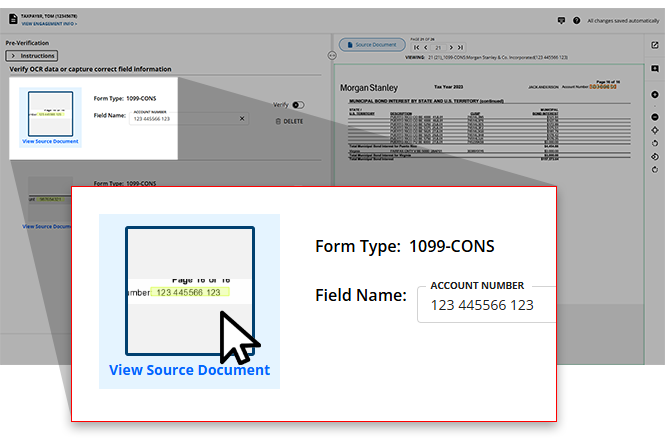Image resolution: width=665 pixels, height=441 pixels.
Task: Click the comment search icon in viewer sidebar
Action: pyautogui.click(x=655, y=69)
